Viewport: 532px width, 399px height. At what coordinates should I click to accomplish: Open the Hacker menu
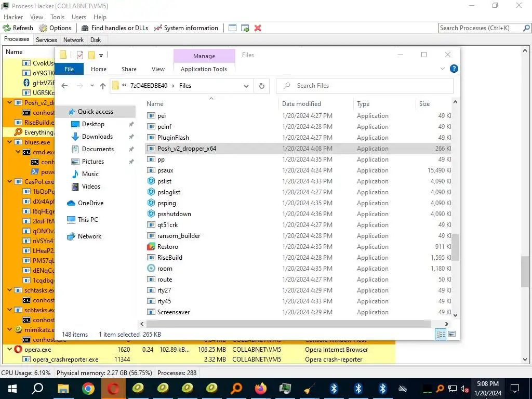(x=13, y=17)
